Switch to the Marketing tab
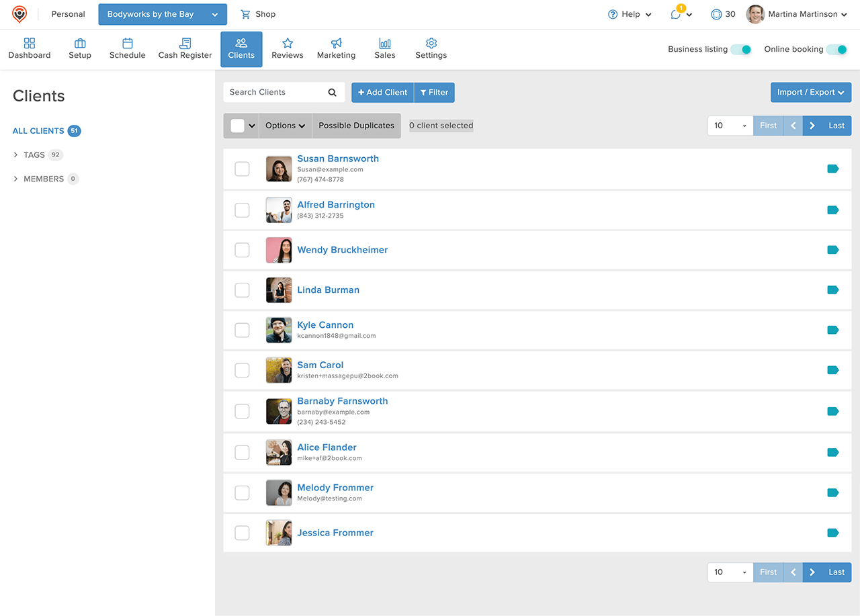This screenshot has height=616, width=860. click(336, 49)
